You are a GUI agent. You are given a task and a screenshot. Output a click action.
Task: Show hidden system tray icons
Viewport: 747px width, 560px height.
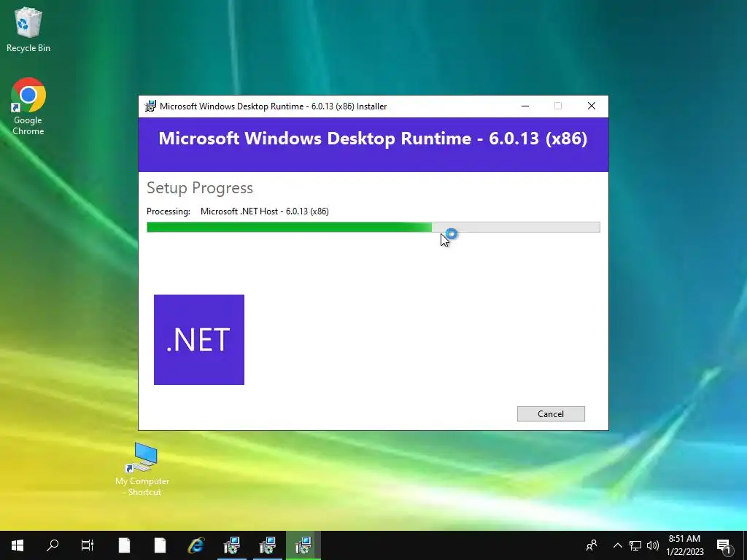tap(617, 545)
